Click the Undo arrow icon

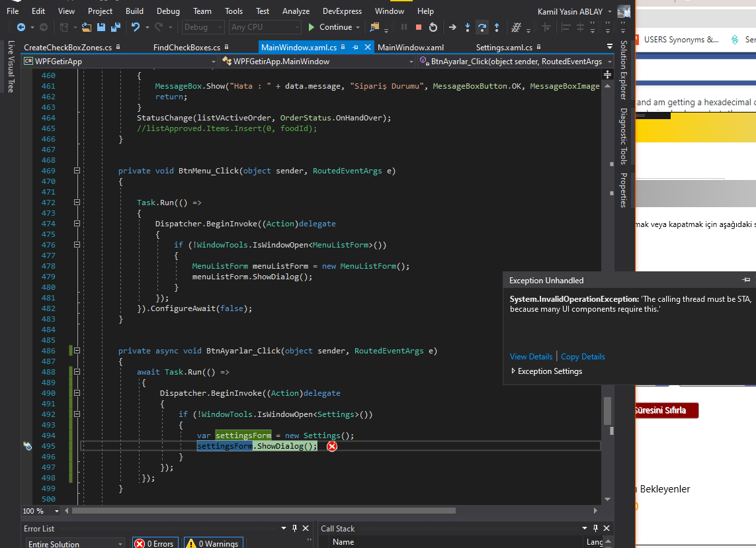click(x=136, y=27)
